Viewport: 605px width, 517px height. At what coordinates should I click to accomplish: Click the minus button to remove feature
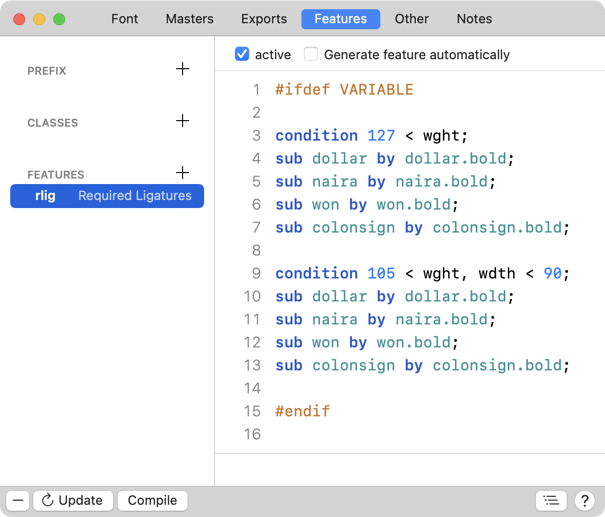point(17,500)
